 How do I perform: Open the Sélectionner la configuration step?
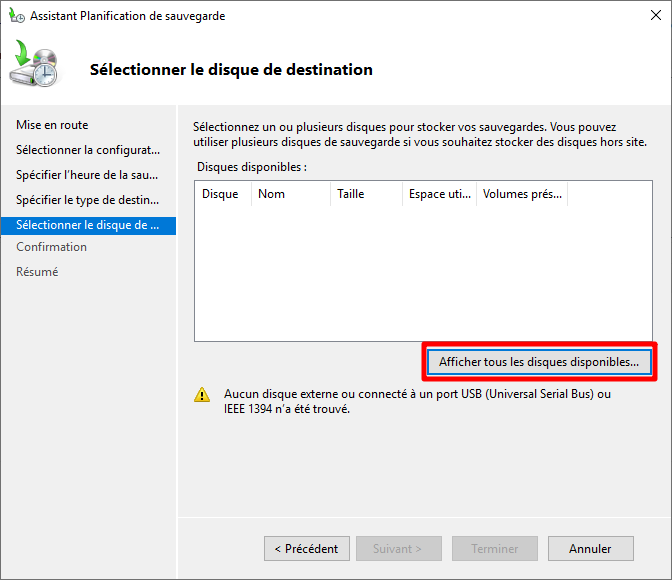pyautogui.click(x=88, y=150)
